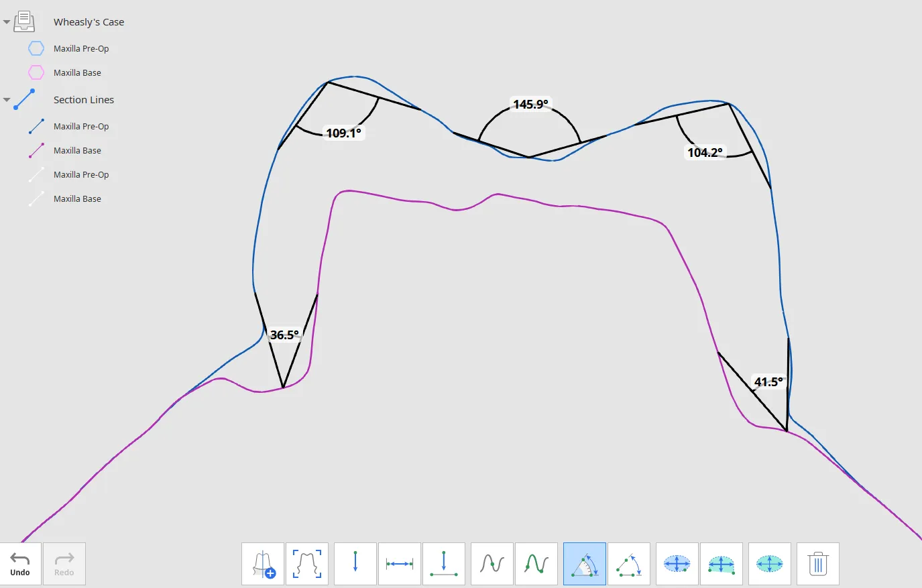Click the Wheasly's Case folder icon
This screenshot has width=922, height=588.
24,21
